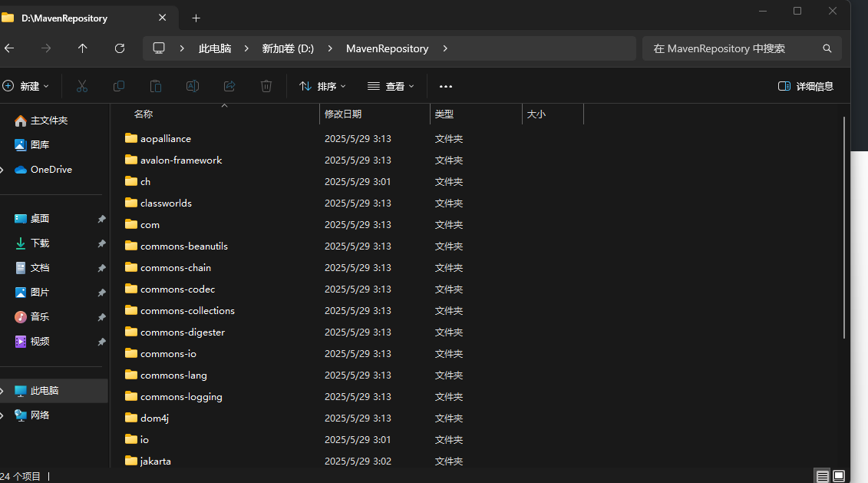Unpin 音乐 using its pin icon
The height and width of the screenshot is (483, 868).
pos(102,317)
